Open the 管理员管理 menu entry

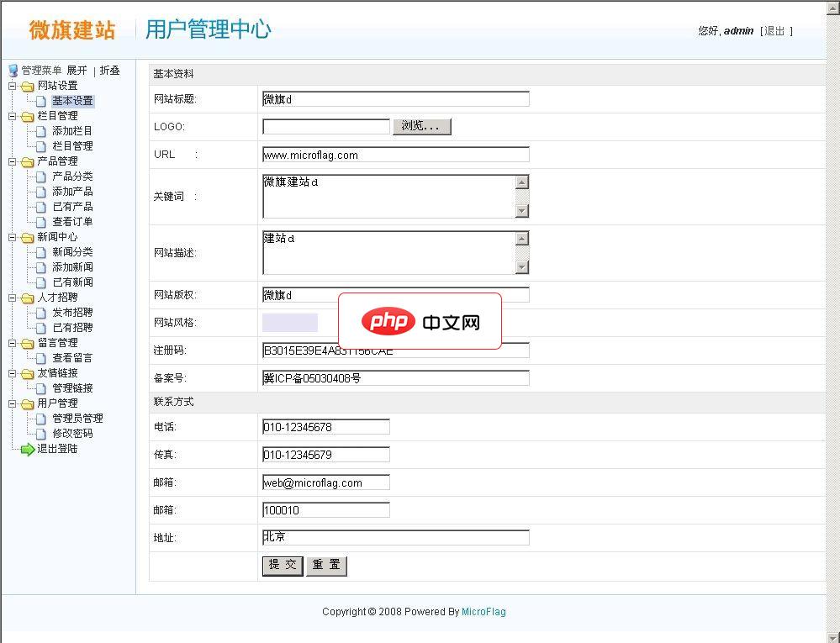[77, 419]
